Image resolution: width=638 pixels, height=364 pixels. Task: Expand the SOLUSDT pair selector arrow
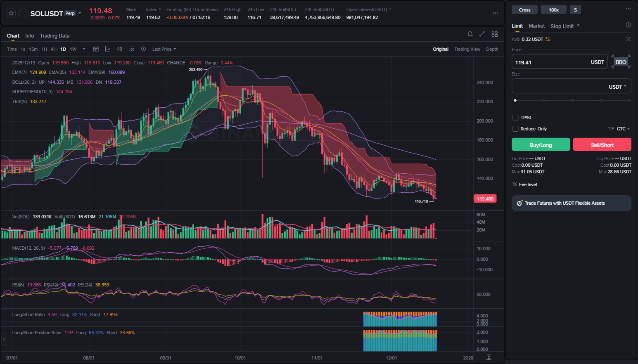click(x=80, y=13)
